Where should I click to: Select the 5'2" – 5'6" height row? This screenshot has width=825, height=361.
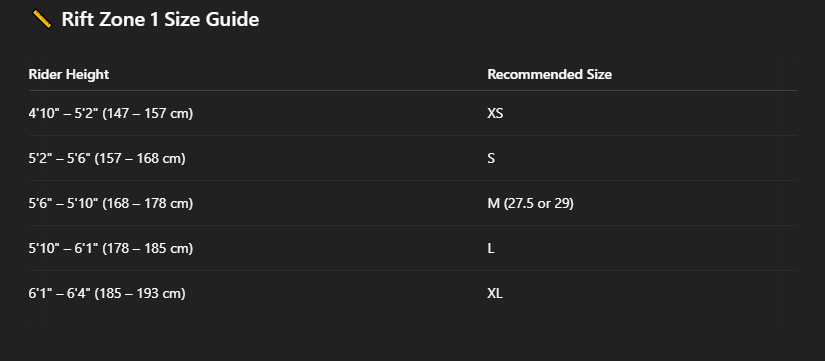(x=412, y=158)
